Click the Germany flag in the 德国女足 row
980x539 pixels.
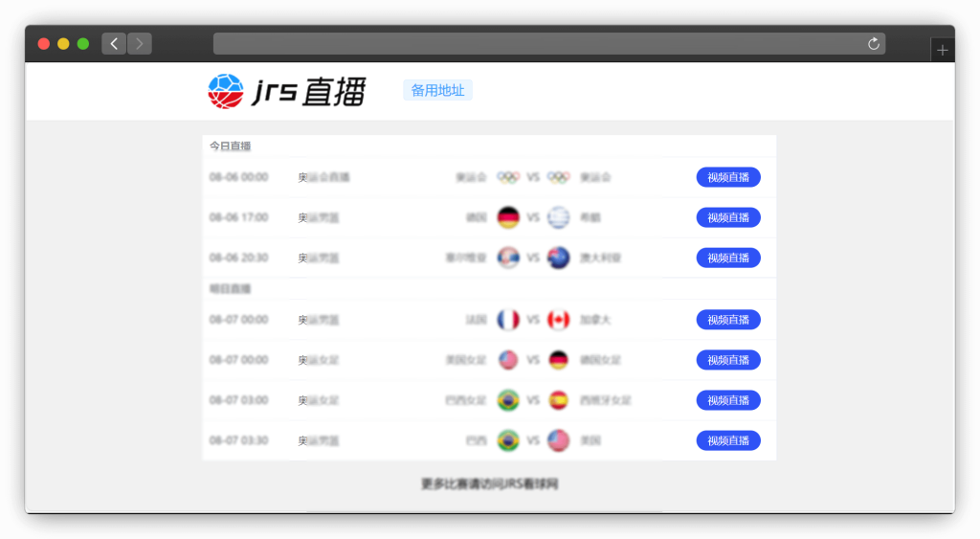(x=558, y=360)
